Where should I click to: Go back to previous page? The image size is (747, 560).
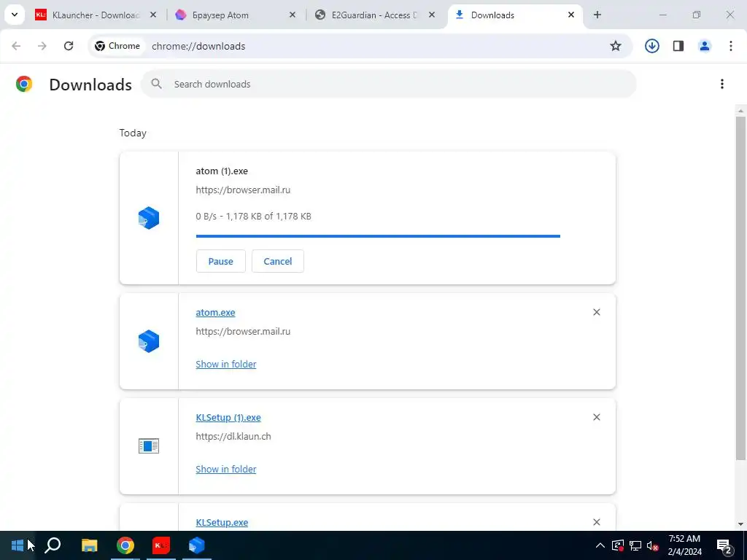coord(16,46)
